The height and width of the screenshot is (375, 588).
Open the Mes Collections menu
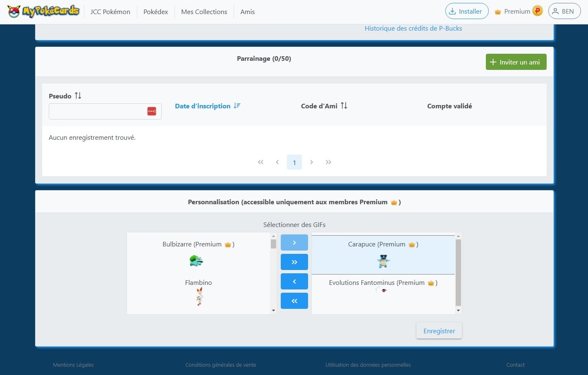[204, 12]
